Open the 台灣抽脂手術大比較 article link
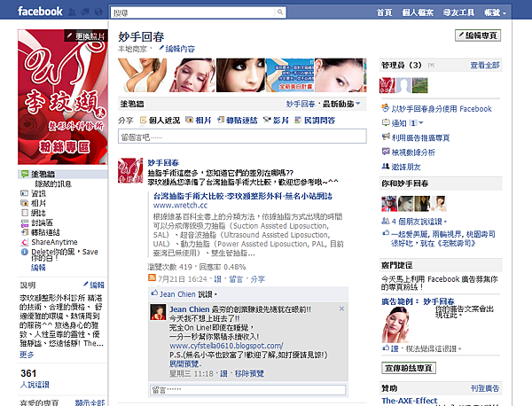Viewport: 532px width, 406px height. click(x=243, y=196)
